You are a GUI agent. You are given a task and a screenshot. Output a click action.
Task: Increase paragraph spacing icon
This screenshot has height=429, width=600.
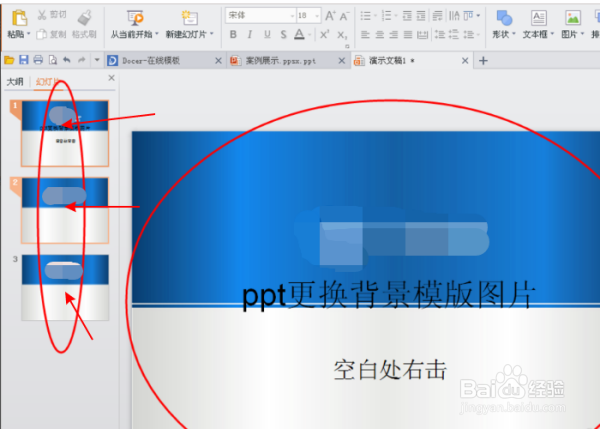coord(440,35)
